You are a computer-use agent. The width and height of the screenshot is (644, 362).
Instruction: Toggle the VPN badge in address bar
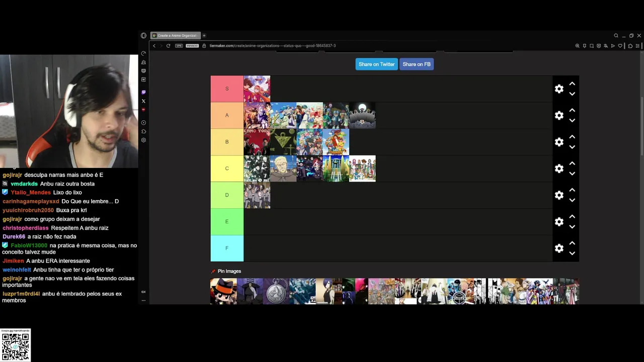[179, 46]
